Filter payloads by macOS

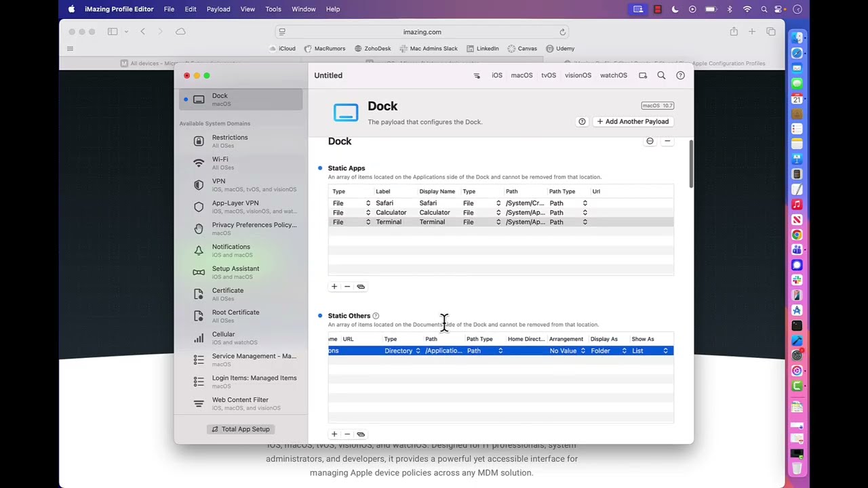tap(521, 75)
